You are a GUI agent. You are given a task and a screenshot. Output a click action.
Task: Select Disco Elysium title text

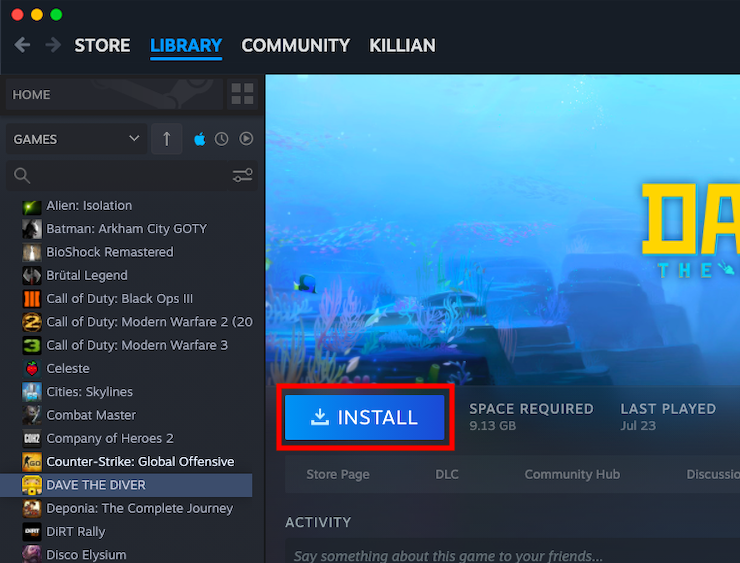click(86, 555)
